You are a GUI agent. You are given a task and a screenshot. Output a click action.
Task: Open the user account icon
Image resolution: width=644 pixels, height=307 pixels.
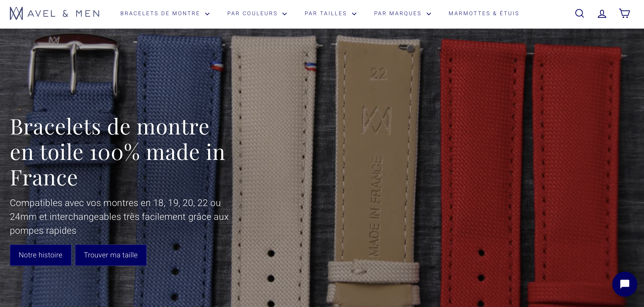[602, 13]
